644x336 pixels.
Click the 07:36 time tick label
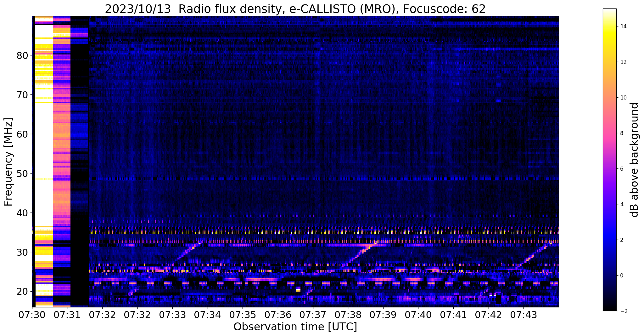pyautogui.click(x=278, y=315)
